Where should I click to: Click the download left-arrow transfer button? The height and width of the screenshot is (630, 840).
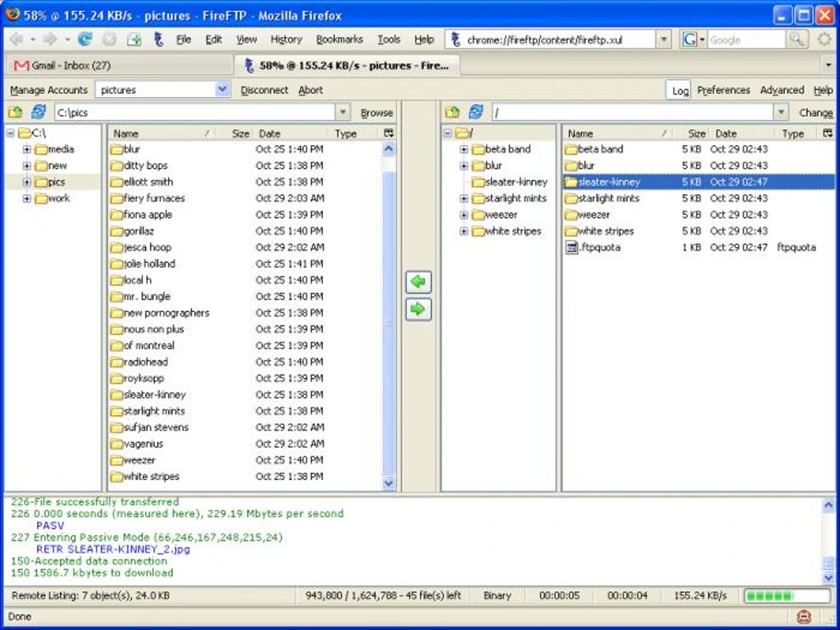pyautogui.click(x=418, y=282)
